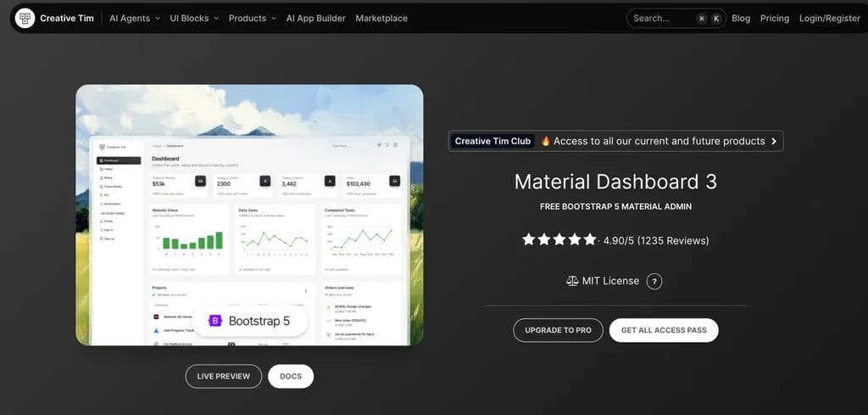Expand the Products dropdown menu
The image size is (868, 415).
253,19
